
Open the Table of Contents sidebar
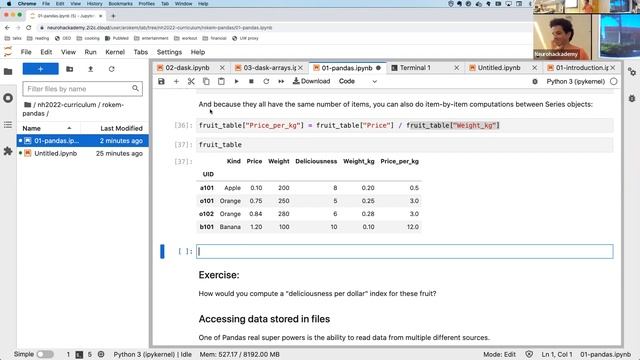tap(8, 124)
